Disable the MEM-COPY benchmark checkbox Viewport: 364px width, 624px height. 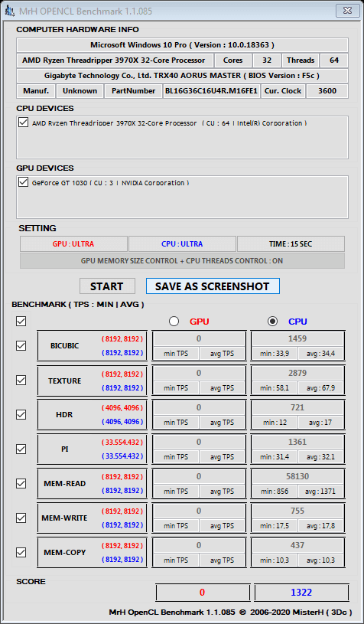(21, 552)
